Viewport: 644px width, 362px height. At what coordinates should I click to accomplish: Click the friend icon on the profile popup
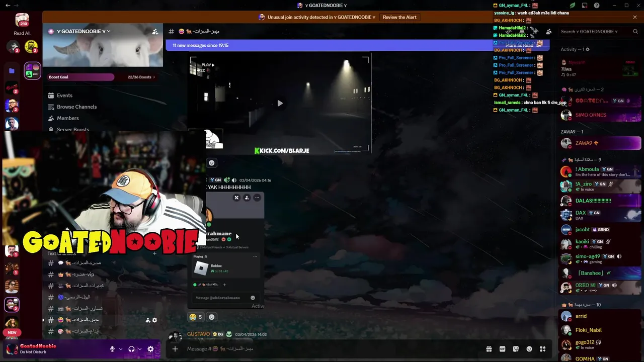pyautogui.click(x=247, y=198)
